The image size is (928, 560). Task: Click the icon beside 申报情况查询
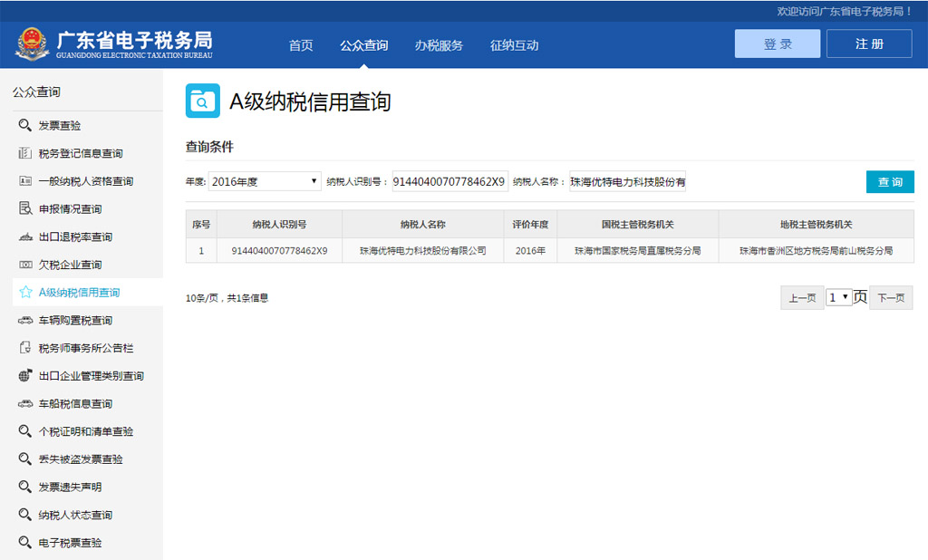(x=25, y=209)
